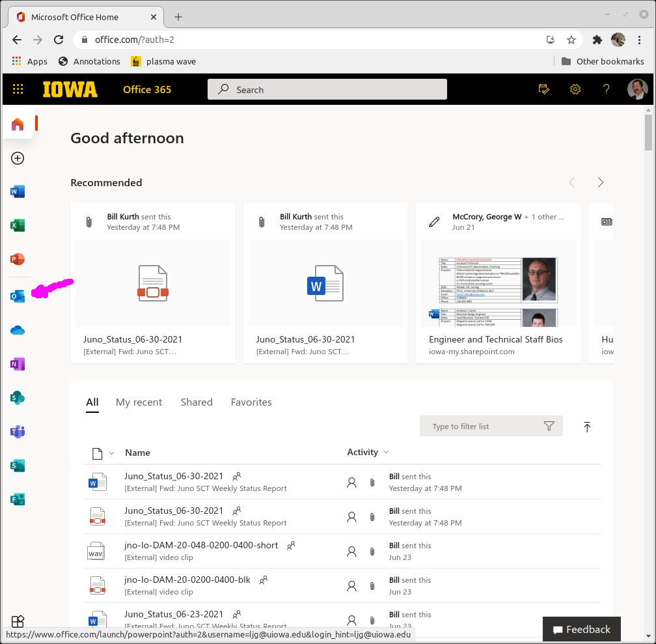The height and width of the screenshot is (644, 656).
Task: Launch Excel from the left sidebar
Action: point(18,225)
